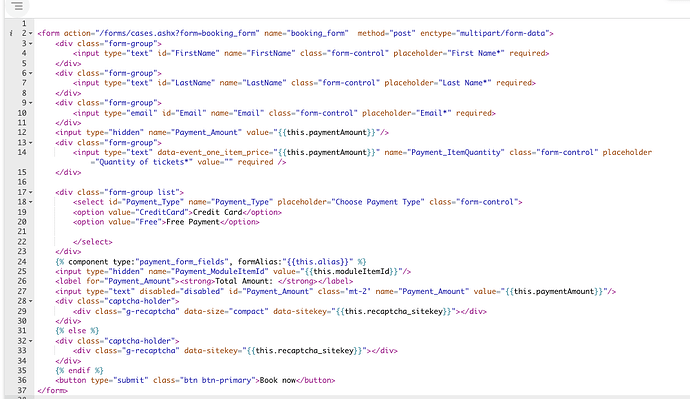Click the "{{this.moduleItemId}}" template variable
Viewport: 690px width, 399px height.
pyautogui.click(x=352, y=272)
